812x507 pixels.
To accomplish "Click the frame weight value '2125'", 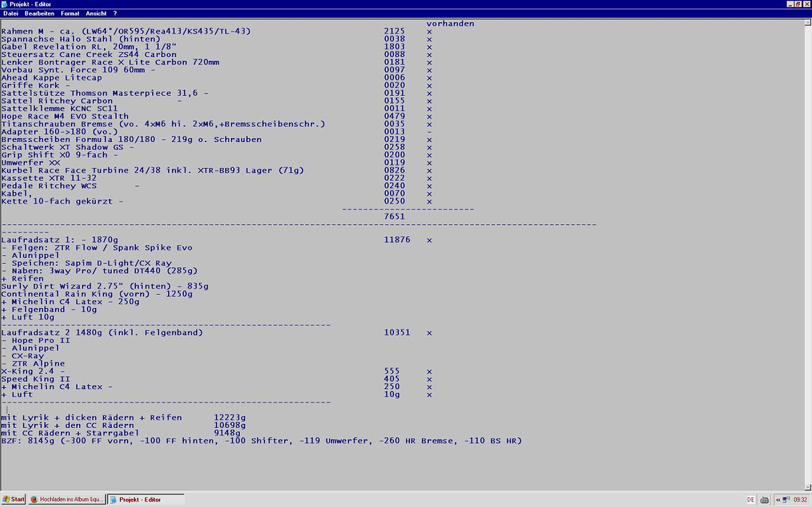I will 394,32.
